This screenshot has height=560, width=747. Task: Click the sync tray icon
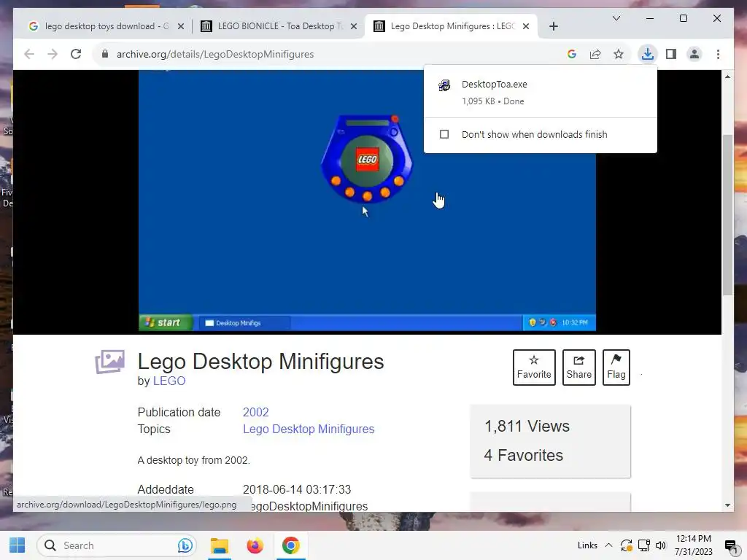click(x=627, y=545)
